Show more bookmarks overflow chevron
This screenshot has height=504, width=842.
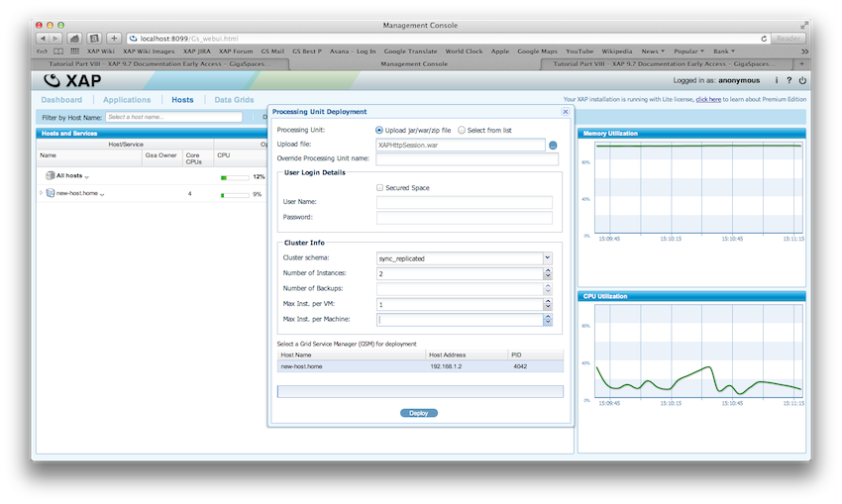(x=804, y=51)
